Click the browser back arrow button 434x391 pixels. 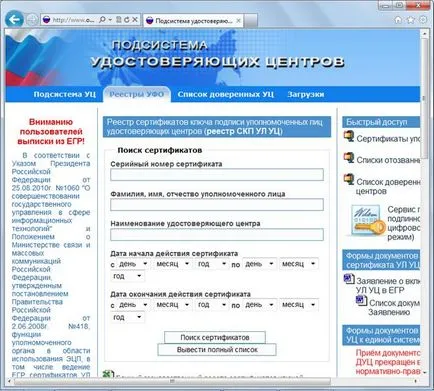pos(14,20)
